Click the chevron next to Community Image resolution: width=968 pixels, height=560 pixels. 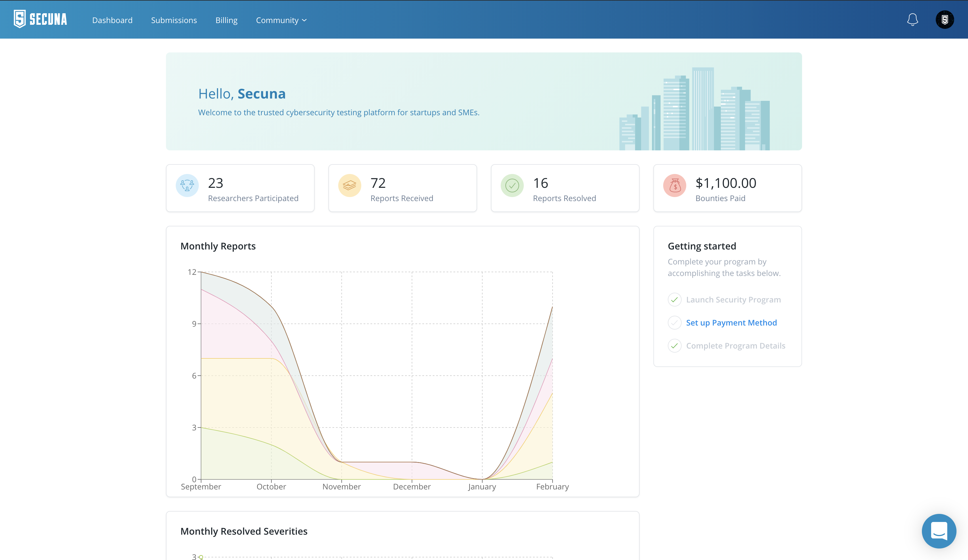[304, 20]
